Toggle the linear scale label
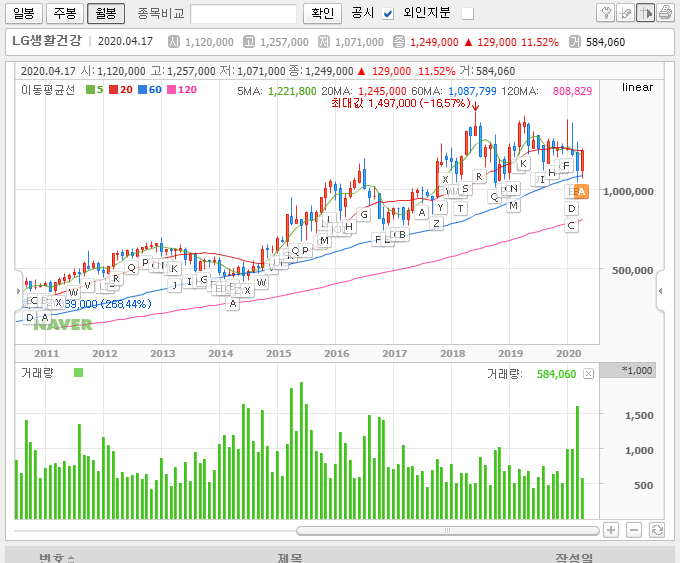 coord(637,87)
